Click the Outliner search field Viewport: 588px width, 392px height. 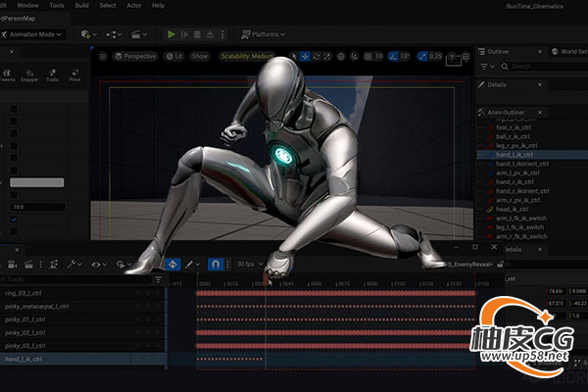pyautogui.click(x=544, y=67)
